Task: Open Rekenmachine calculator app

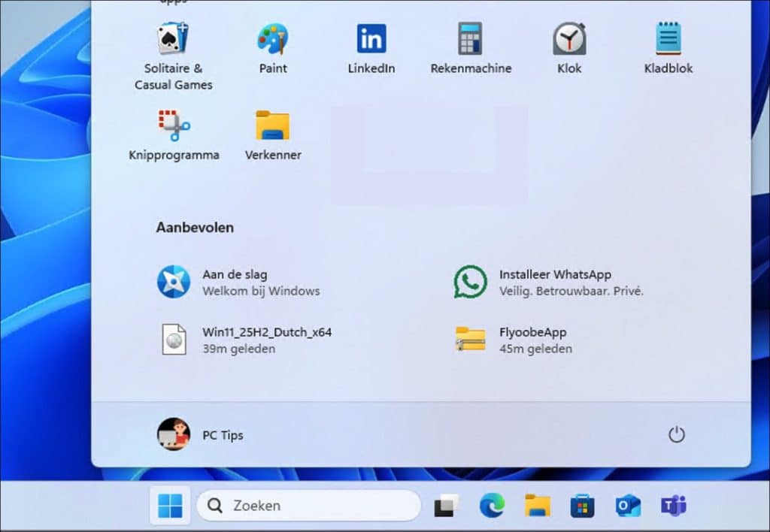Action: [470, 39]
